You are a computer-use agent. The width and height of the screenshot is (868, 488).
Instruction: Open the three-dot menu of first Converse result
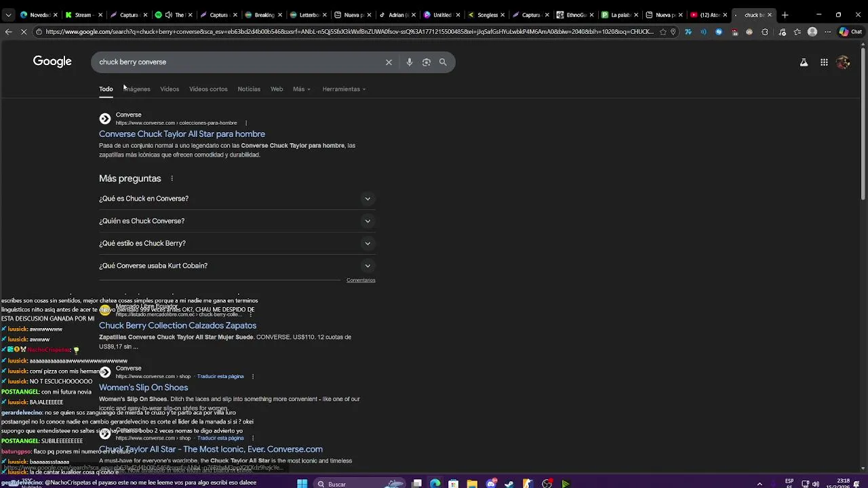(x=245, y=123)
